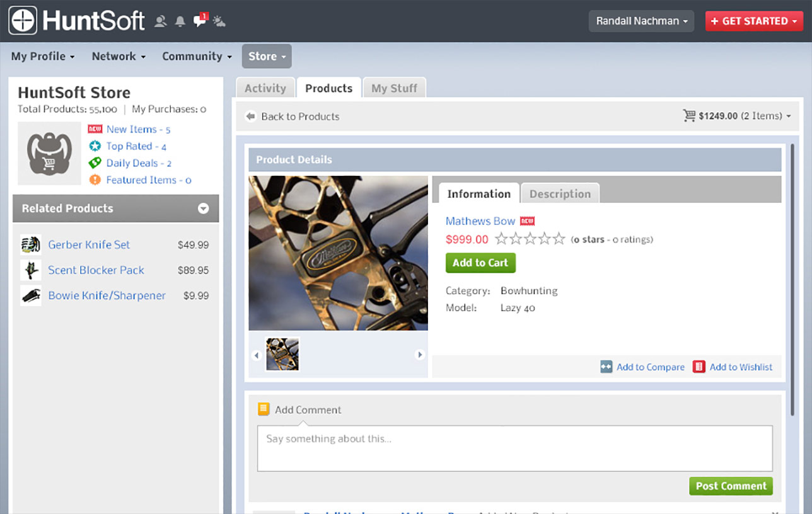Screen dimensions: 812x514
Task: Collapse the Related Products panel
Action: [203, 208]
